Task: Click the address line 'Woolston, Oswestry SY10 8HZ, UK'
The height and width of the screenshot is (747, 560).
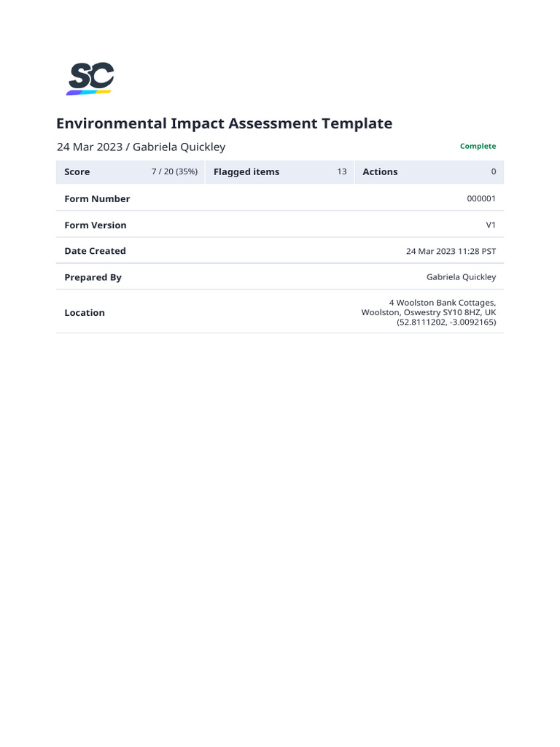Action: pos(429,312)
